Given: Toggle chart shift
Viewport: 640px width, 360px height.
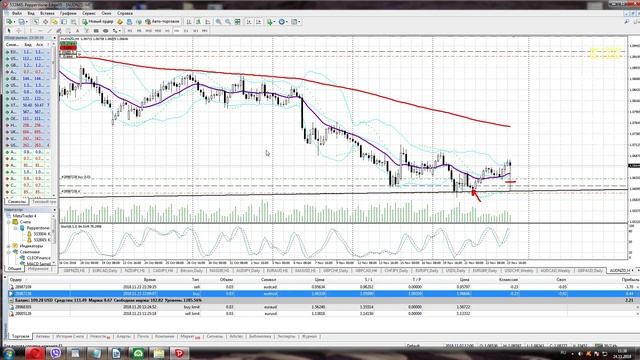Looking at the screenshot, I should pyautogui.click(x=258, y=22).
